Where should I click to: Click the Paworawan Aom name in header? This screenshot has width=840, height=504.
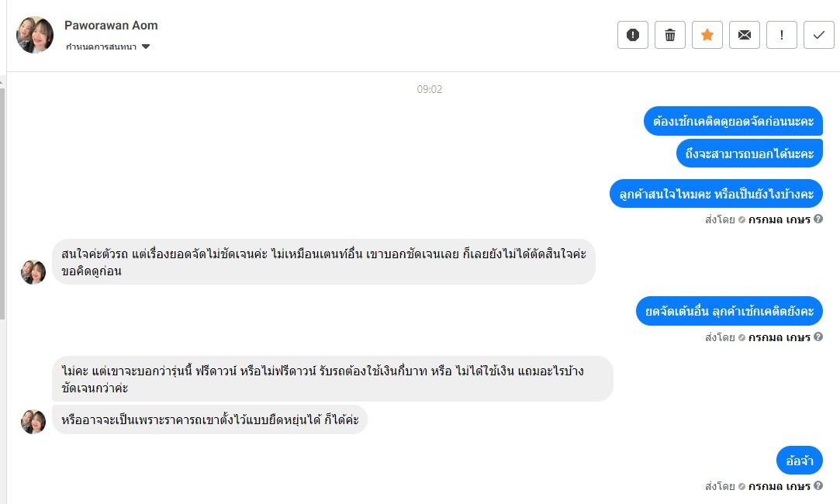pos(111,25)
